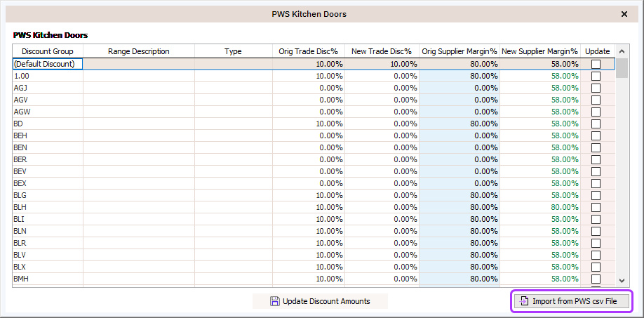Select the BLX discount group cell

click(x=48, y=267)
